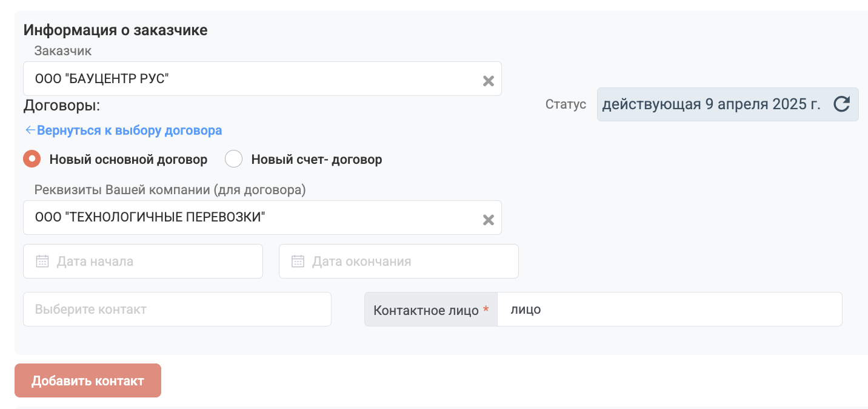The image size is (868, 409).
Task: Focus the Дата окончания date field
Action: pyautogui.click(x=399, y=262)
